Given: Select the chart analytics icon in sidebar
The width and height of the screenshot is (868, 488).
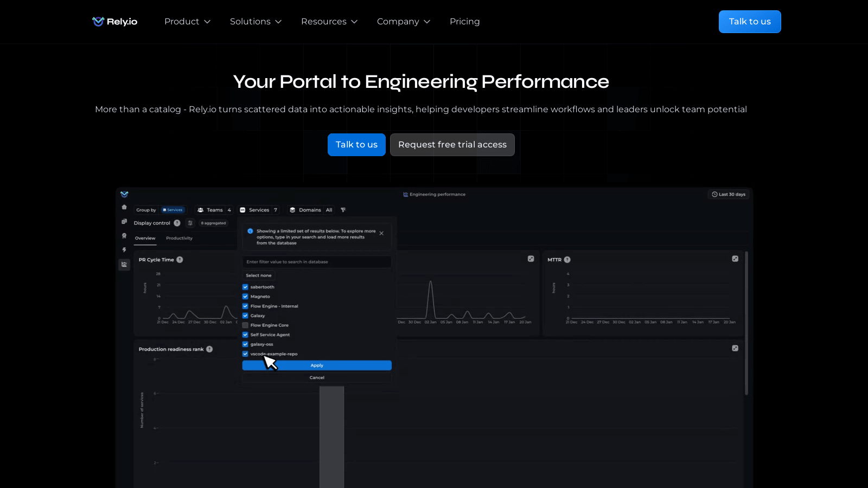Looking at the screenshot, I should point(124,265).
